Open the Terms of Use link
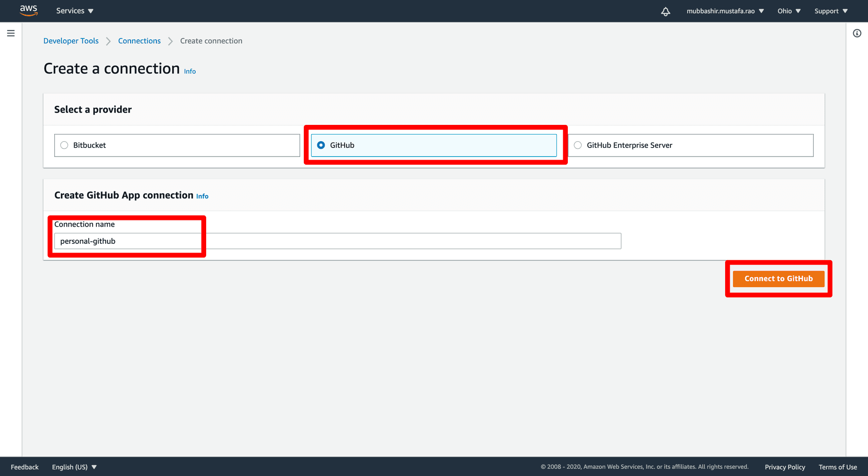 click(838, 467)
